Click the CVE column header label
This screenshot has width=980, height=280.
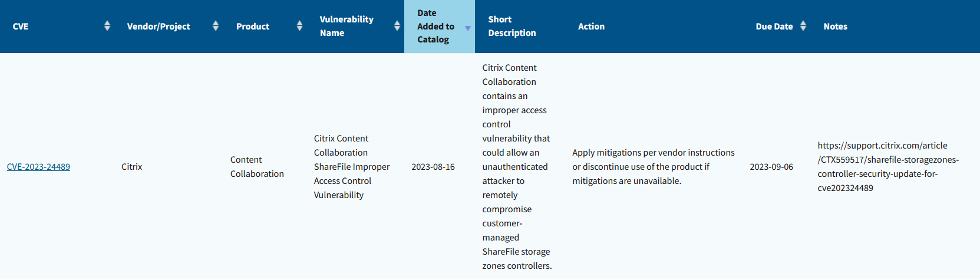pos(21,27)
